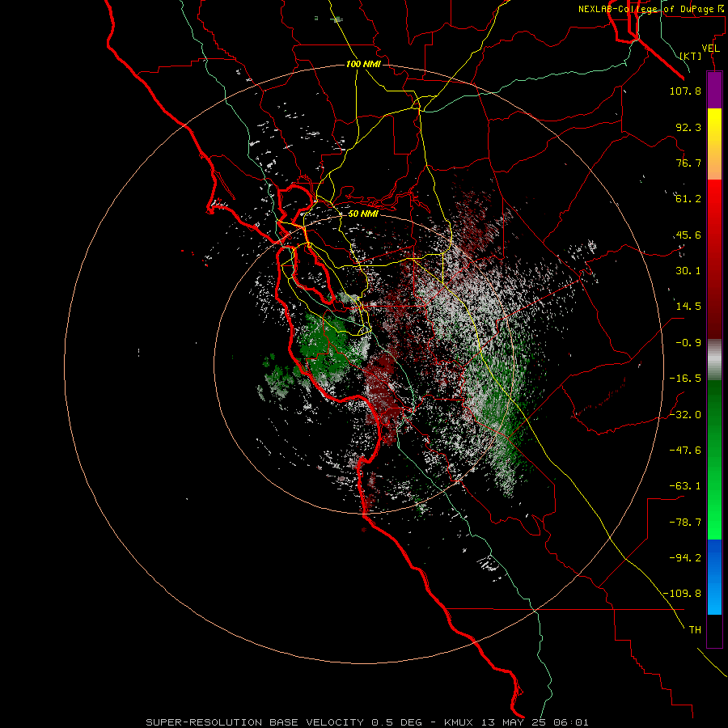Screen dimensions: 728x728
Task: Click the -47.6 velocity legend value
Action: point(685,451)
